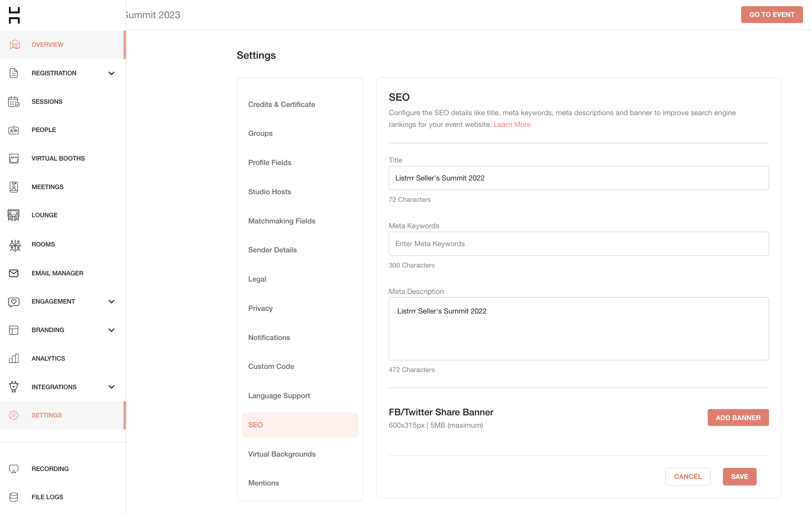Click the Meetings badge icon
Image resolution: width=812 pixels, height=515 pixels.
click(x=14, y=187)
